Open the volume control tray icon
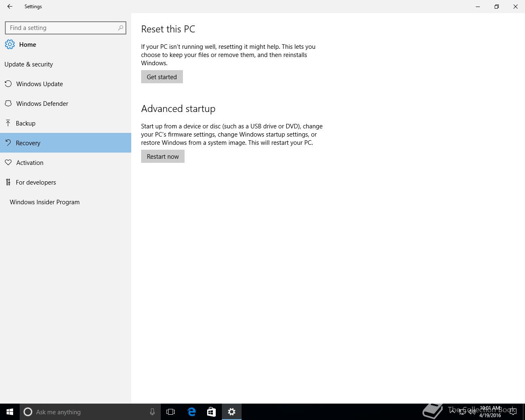The width and height of the screenshot is (525, 420). point(472,412)
